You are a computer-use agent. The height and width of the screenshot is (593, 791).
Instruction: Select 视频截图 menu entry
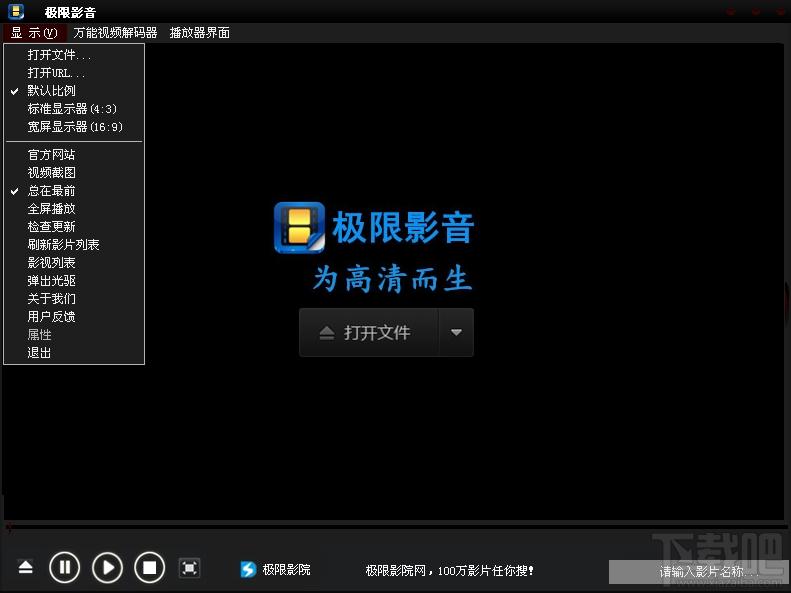(x=74, y=172)
